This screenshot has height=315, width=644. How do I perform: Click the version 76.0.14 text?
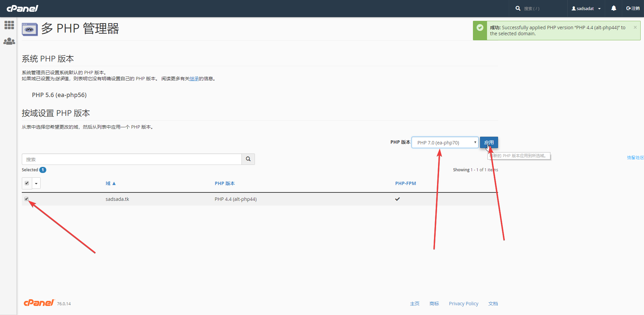pyautogui.click(x=64, y=304)
